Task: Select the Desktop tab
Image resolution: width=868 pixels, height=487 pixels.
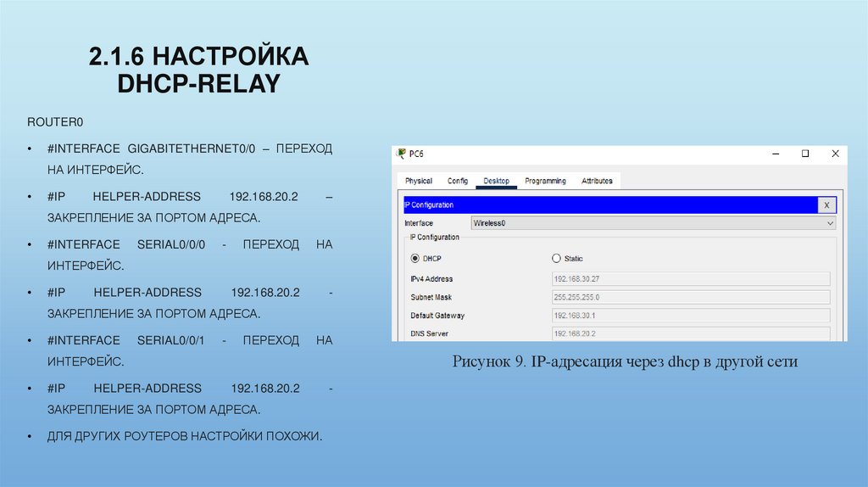Action: coord(496,182)
